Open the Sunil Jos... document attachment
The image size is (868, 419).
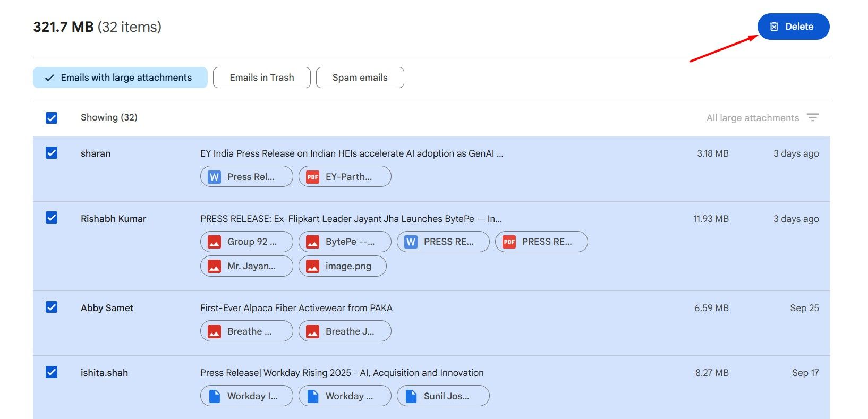tap(443, 396)
